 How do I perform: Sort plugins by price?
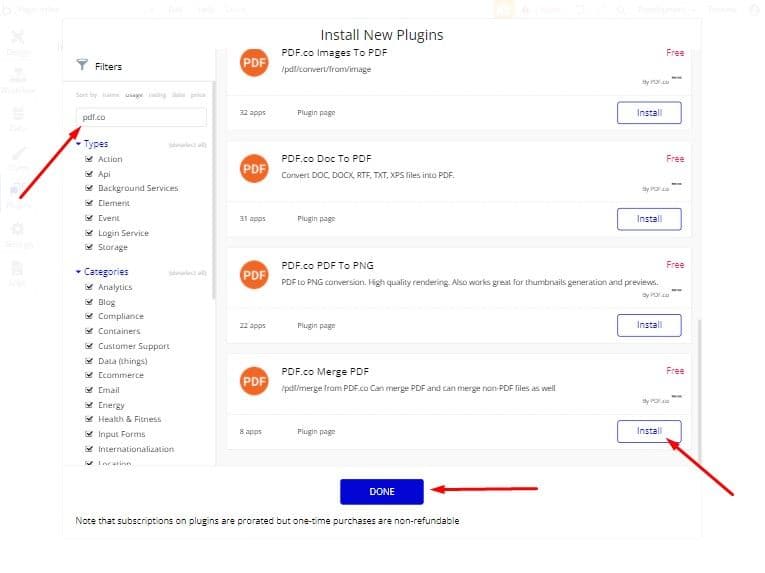pyautogui.click(x=199, y=94)
